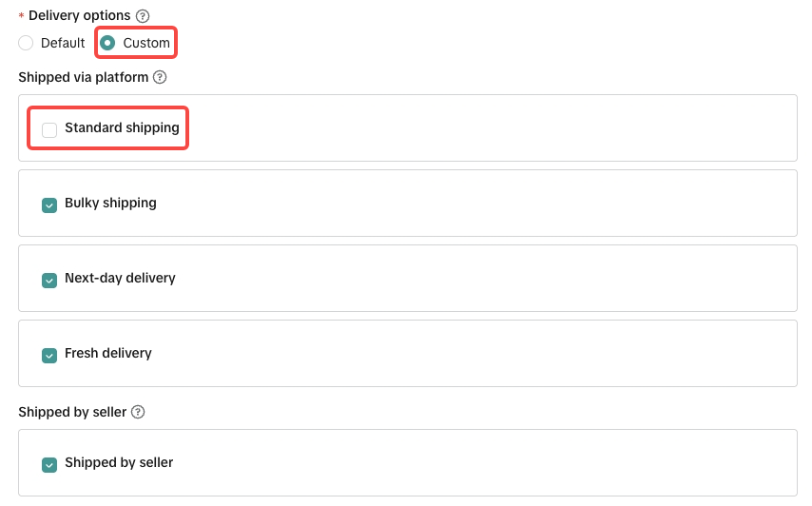Disable the Next-day delivery checkbox
This screenshot has height=506, width=812.
[49, 280]
